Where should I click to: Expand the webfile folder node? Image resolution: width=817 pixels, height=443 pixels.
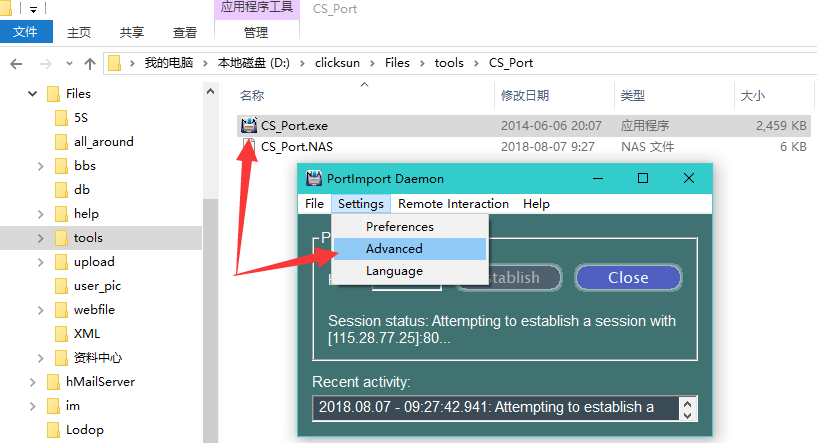click(x=40, y=310)
